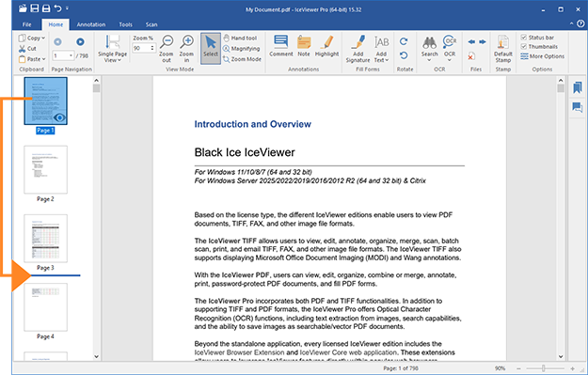Select the Page 2 thumbnail
Viewport: 588px width, 375px height.
pos(46,170)
